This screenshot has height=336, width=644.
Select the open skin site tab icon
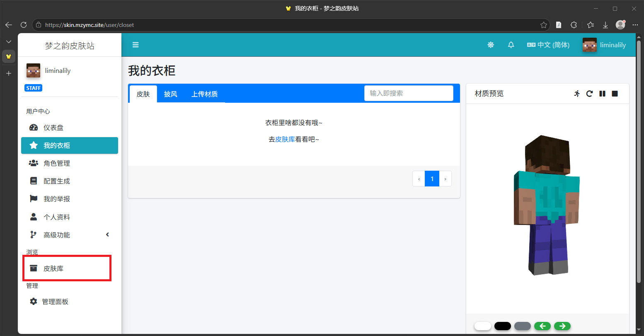[x=9, y=56]
